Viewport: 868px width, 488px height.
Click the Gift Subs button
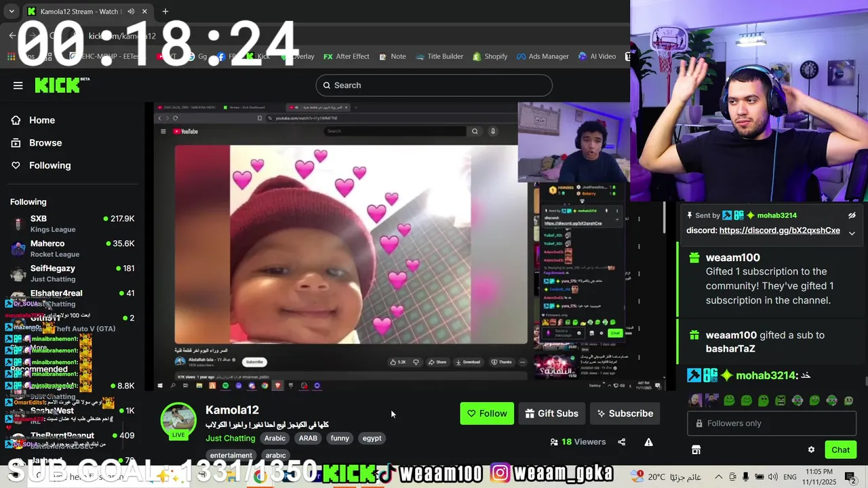click(x=552, y=413)
